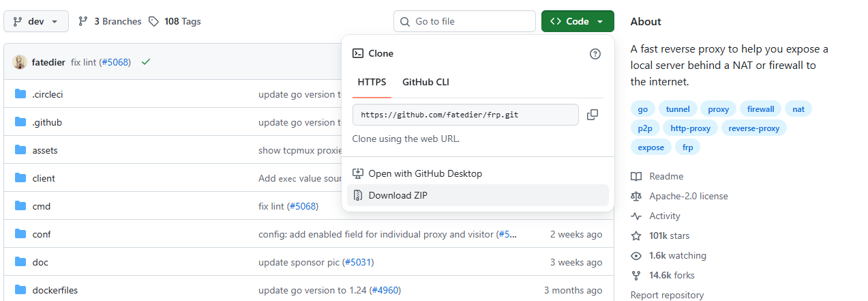This screenshot has height=301, width=868.
Task: Toggle the green Code dropdown button
Action: click(578, 21)
